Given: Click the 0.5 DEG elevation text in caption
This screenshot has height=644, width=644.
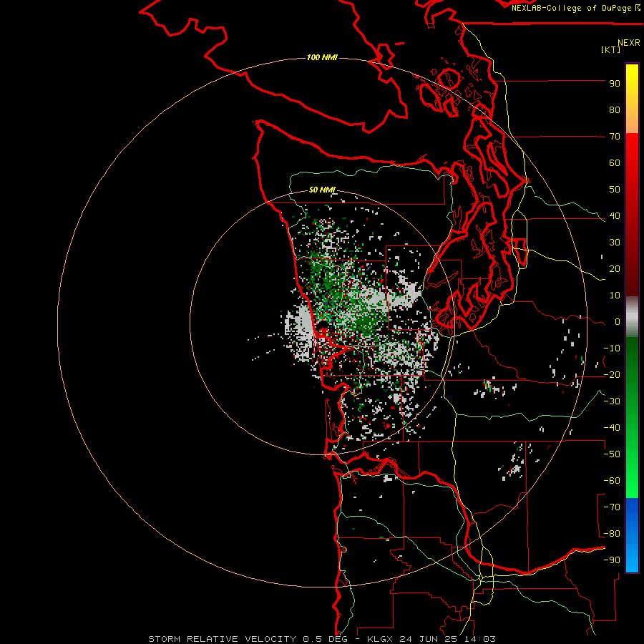Looking at the screenshot, I should tap(326, 639).
